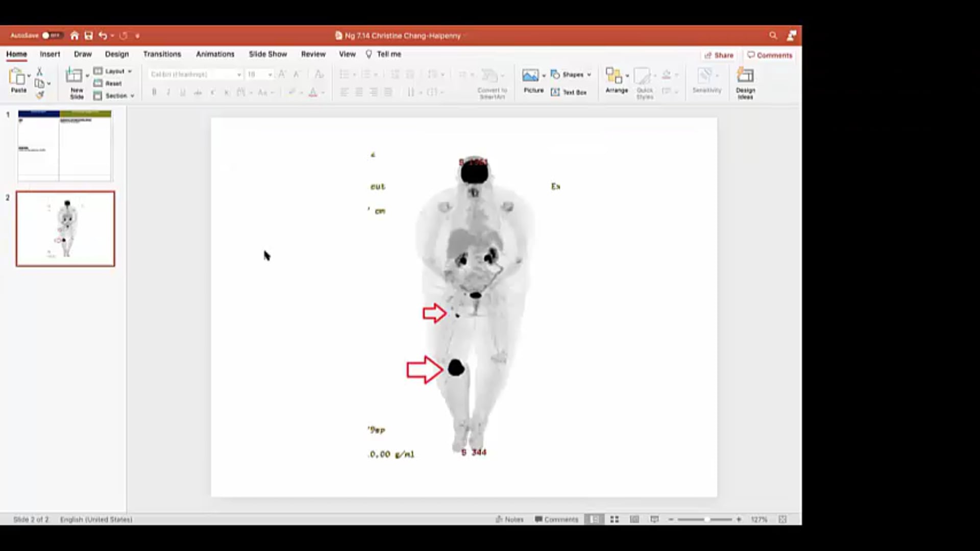
Task: Switch to the Transitions tab
Action: tap(162, 54)
